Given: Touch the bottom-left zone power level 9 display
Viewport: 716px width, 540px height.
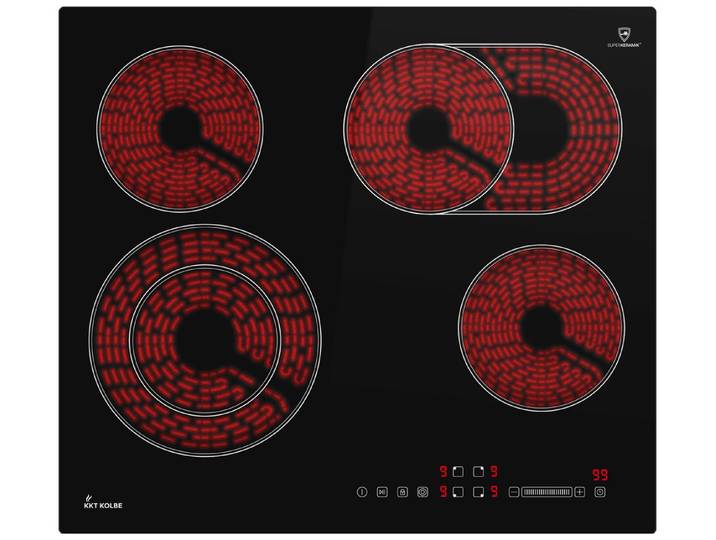Looking at the screenshot, I should (443, 492).
